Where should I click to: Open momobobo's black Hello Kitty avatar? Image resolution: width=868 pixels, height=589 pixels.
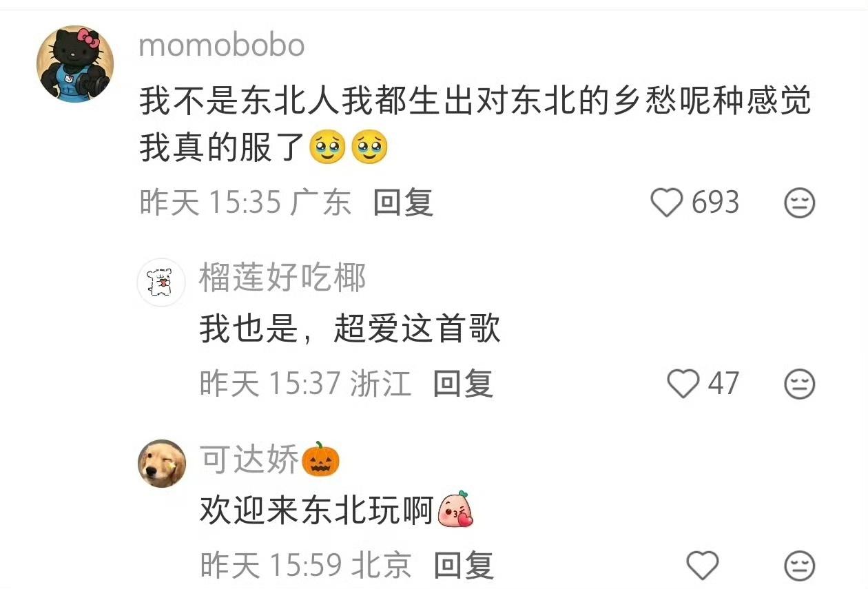74,64
